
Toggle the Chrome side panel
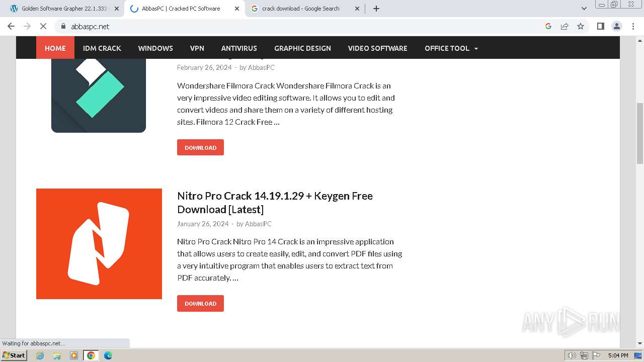coord(600,26)
